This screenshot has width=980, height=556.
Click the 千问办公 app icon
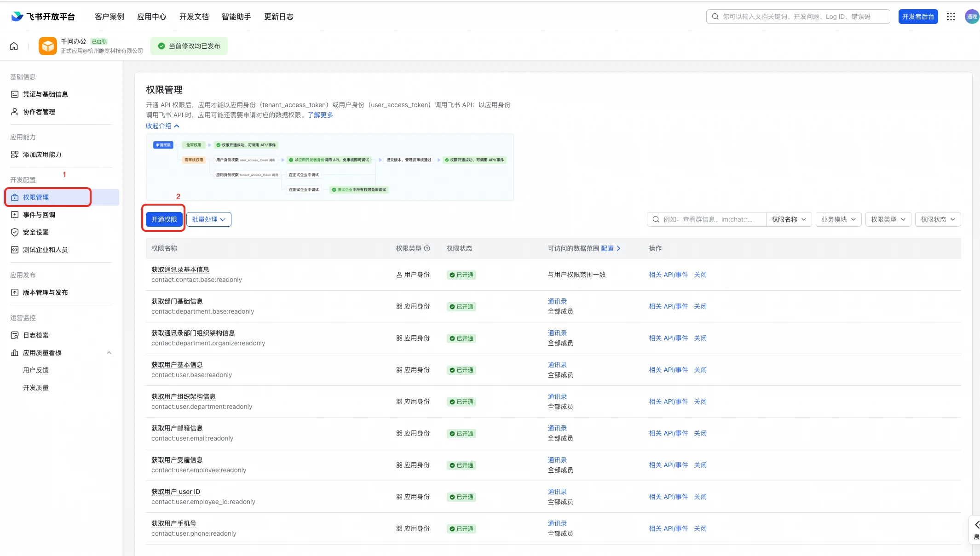[48, 46]
